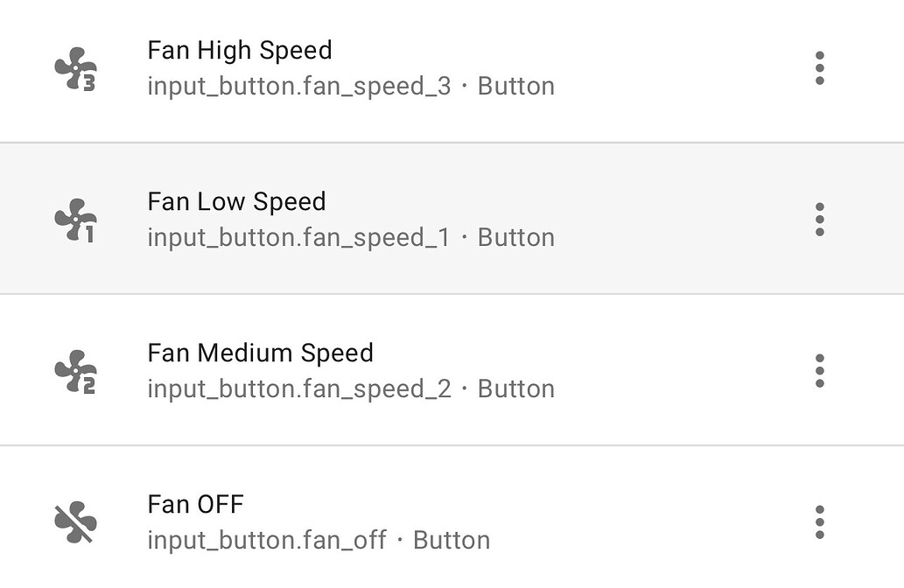Open the three-dot menu for Fan Medium Speed
The image size is (904, 588).
820,370
